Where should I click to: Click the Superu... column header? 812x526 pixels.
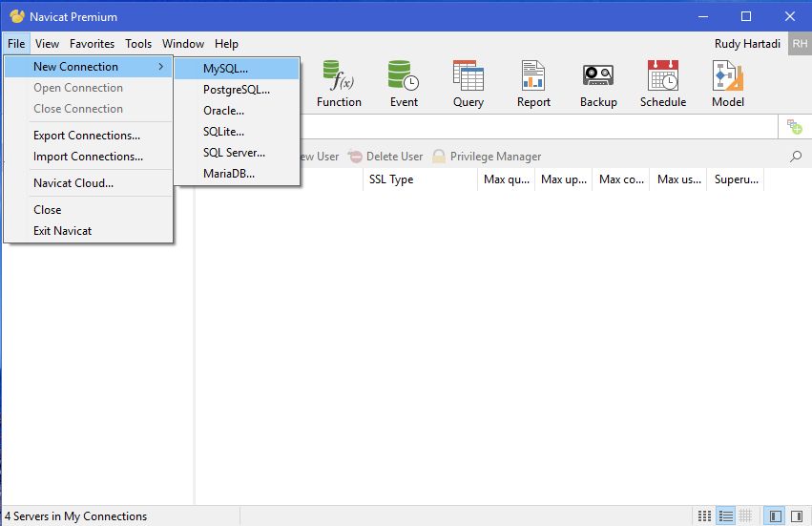pos(736,179)
